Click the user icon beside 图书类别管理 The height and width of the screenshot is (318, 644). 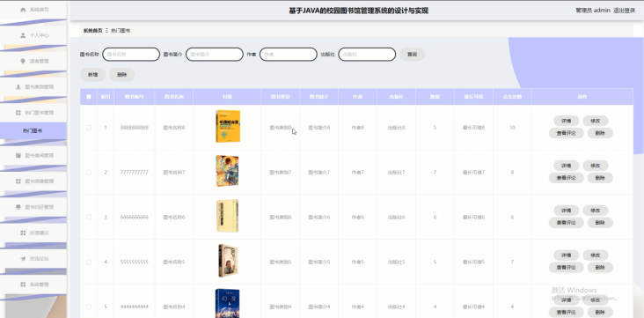tap(18, 87)
